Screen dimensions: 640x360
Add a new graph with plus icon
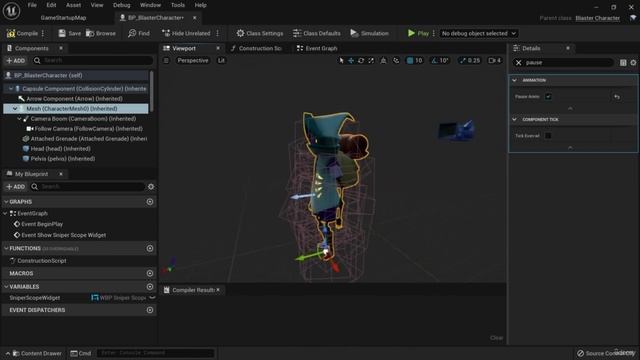point(150,202)
